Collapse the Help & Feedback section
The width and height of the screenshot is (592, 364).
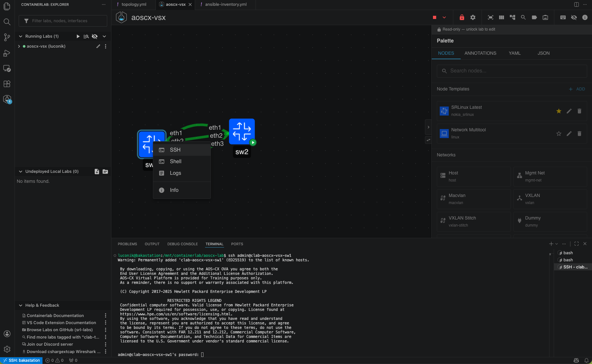pyautogui.click(x=21, y=305)
